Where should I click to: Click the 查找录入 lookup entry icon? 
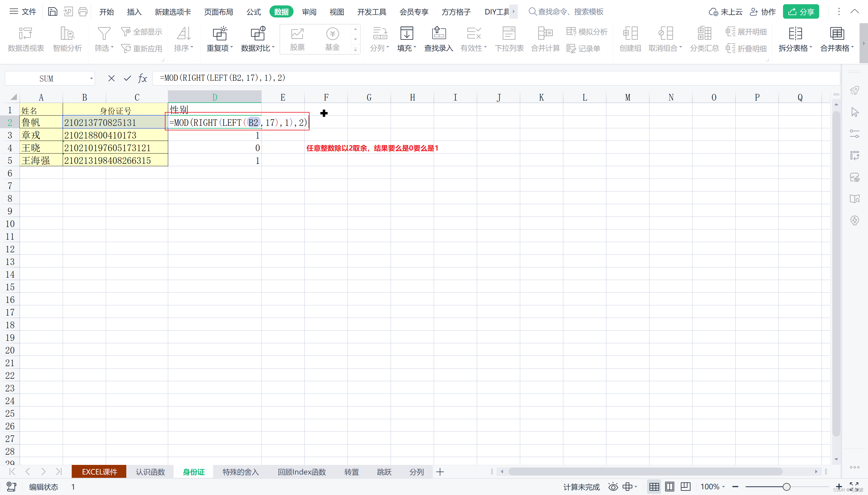click(x=439, y=39)
